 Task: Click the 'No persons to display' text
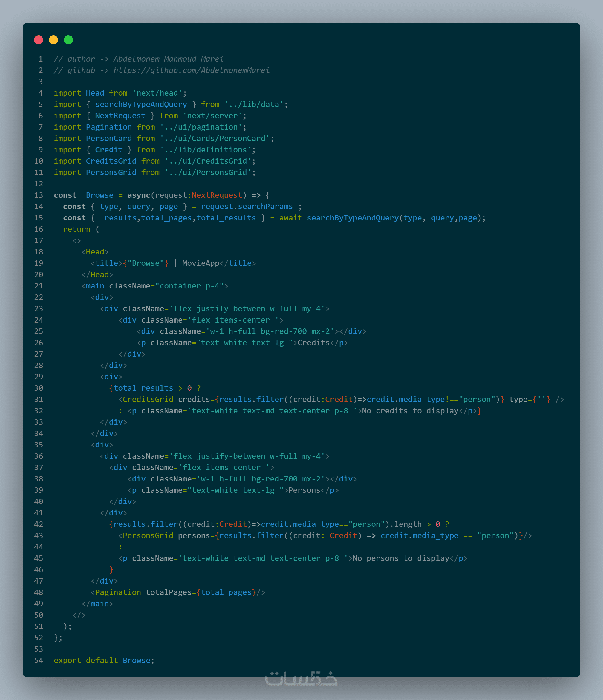coord(401,558)
